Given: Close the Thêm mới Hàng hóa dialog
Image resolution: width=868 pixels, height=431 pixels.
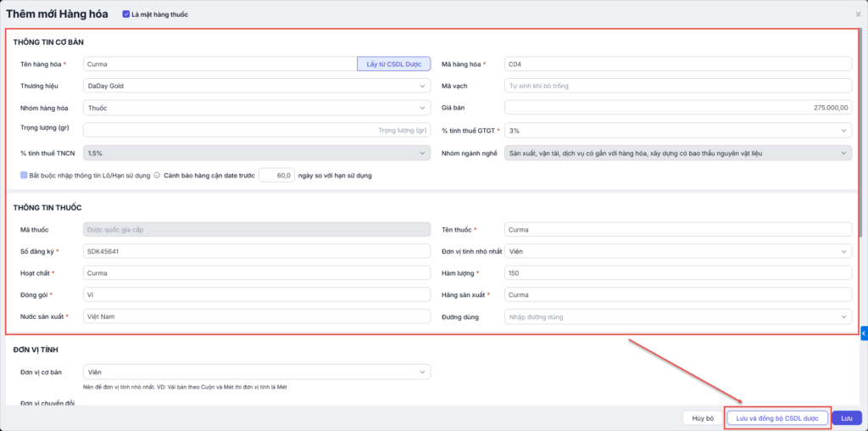Looking at the screenshot, I should pos(858,14).
